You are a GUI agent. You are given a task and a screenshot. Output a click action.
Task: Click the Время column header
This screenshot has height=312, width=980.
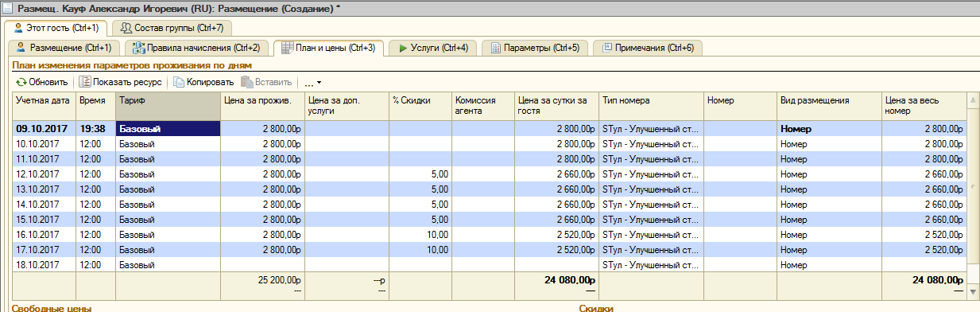tap(95, 107)
